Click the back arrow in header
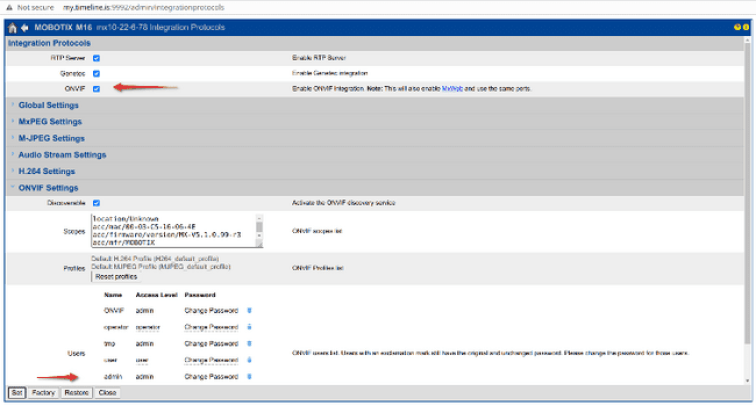Screen dimensions: 756x406 [x=24, y=26]
